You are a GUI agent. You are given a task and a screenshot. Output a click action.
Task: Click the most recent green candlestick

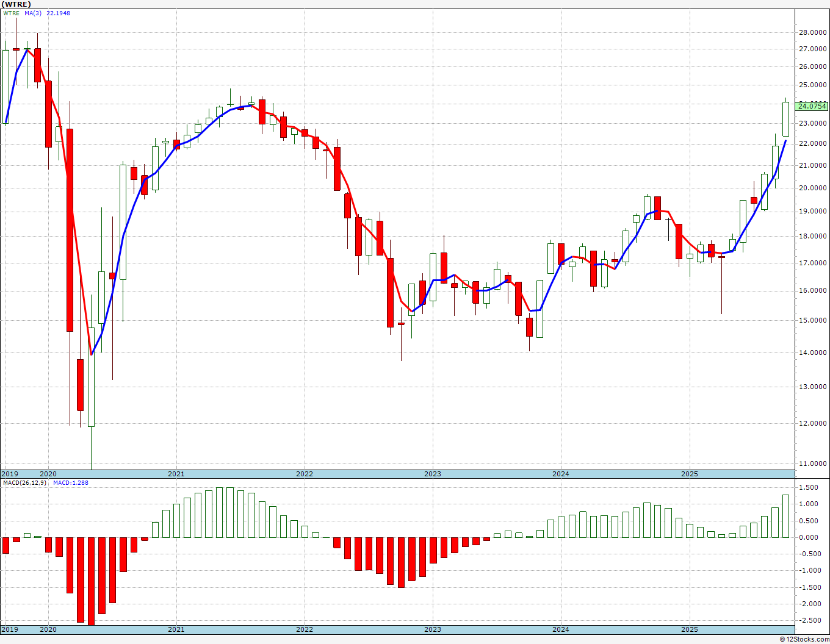[x=786, y=119]
